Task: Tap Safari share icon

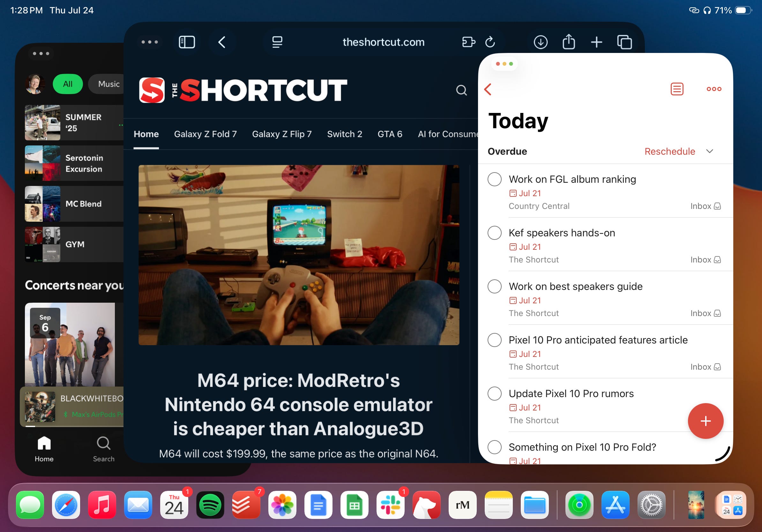Action: (x=569, y=42)
